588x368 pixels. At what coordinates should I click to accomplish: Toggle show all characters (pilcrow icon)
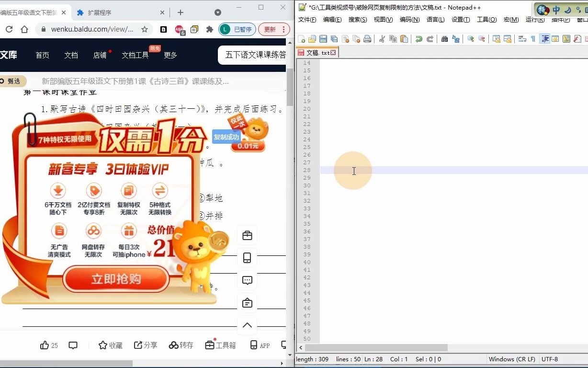(x=533, y=39)
